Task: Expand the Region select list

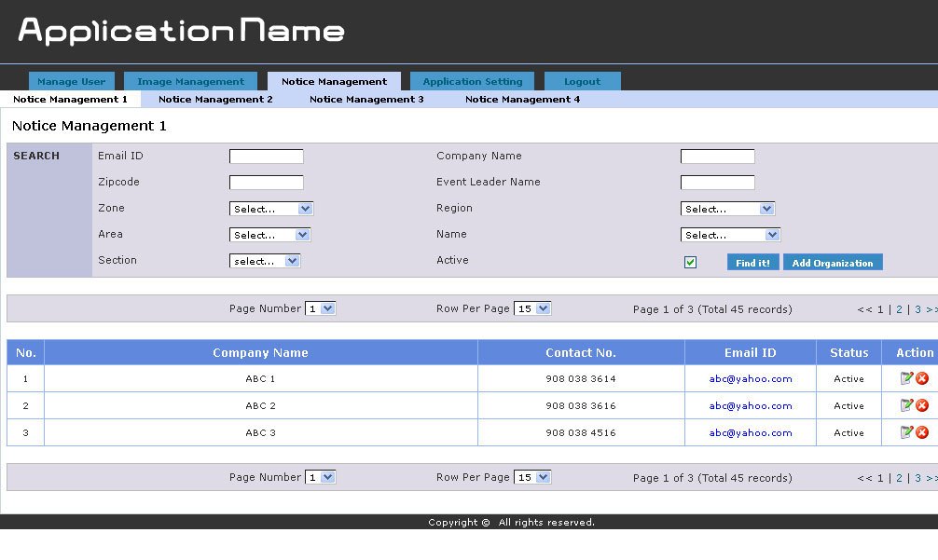Action: click(727, 209)
